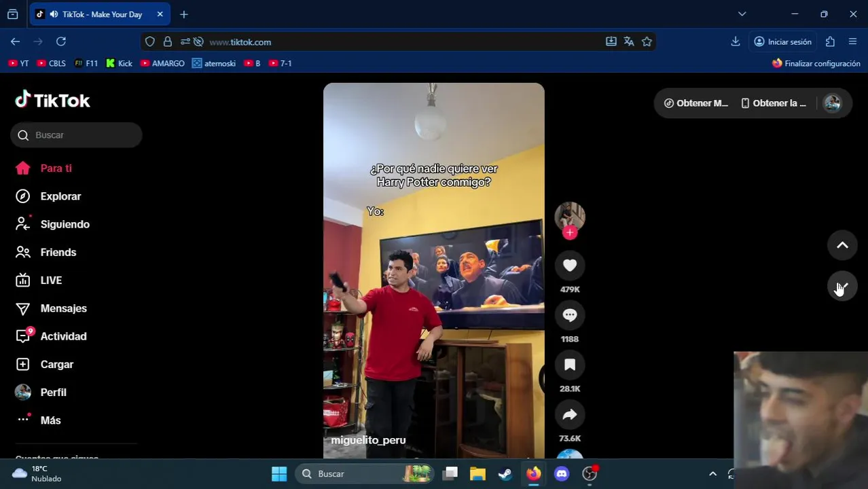Open Mensajes inbox
Viewport: 868px width, 489px height.
(x=63, y=308)
